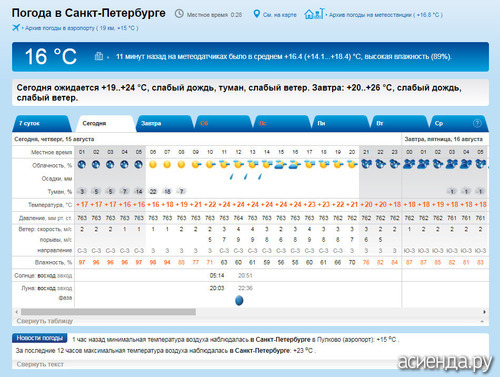Screen dimensions: 500x377
Task: Click the night cloud icon at hour 21
Action: pos(366,164)
